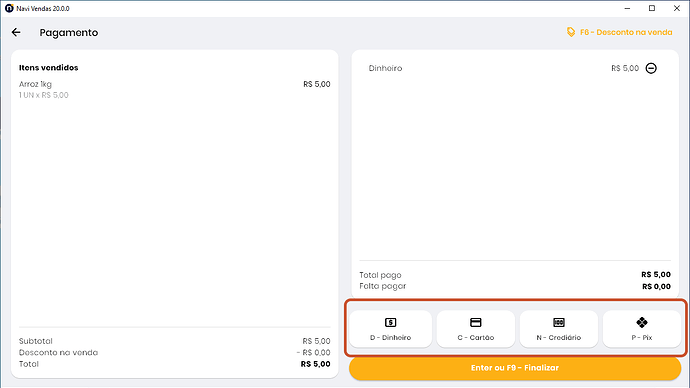Click the Dinheiro payment amount R$ 5,00

pos(625,68)
